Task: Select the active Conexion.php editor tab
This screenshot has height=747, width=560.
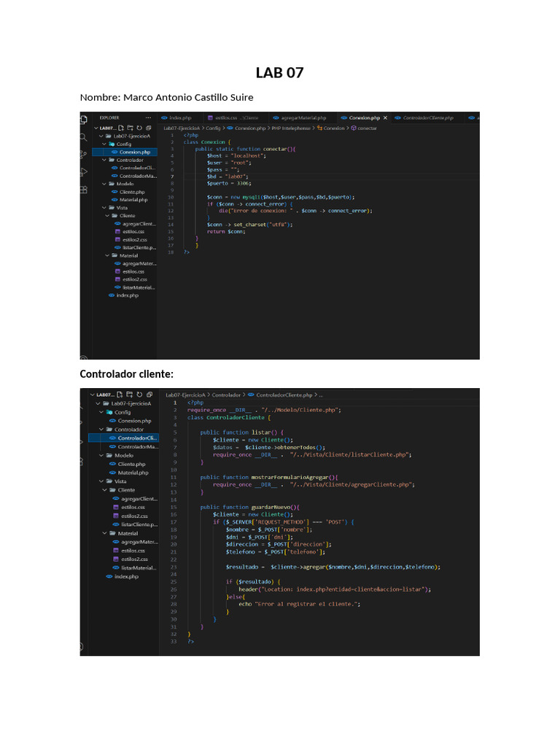Action: (364, 117)
